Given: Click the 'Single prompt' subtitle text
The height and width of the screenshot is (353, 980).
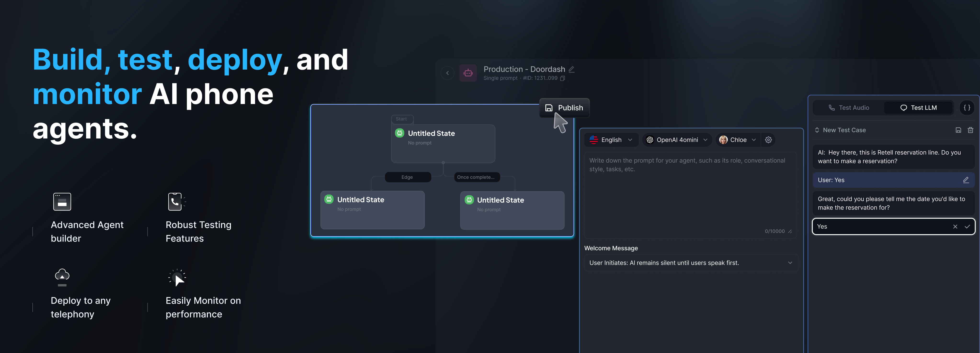Looking at the screenshot, I should (500, 78).
